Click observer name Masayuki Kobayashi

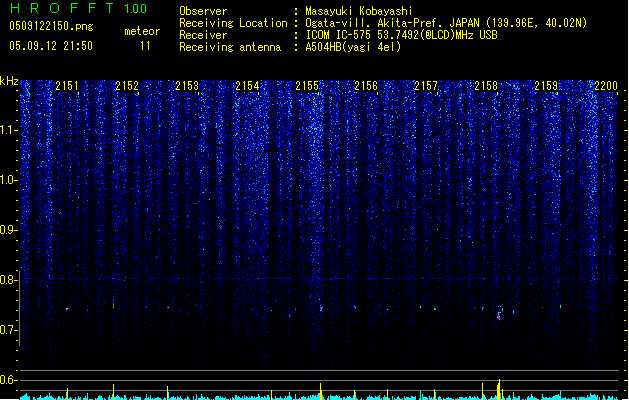coord(359,11)
